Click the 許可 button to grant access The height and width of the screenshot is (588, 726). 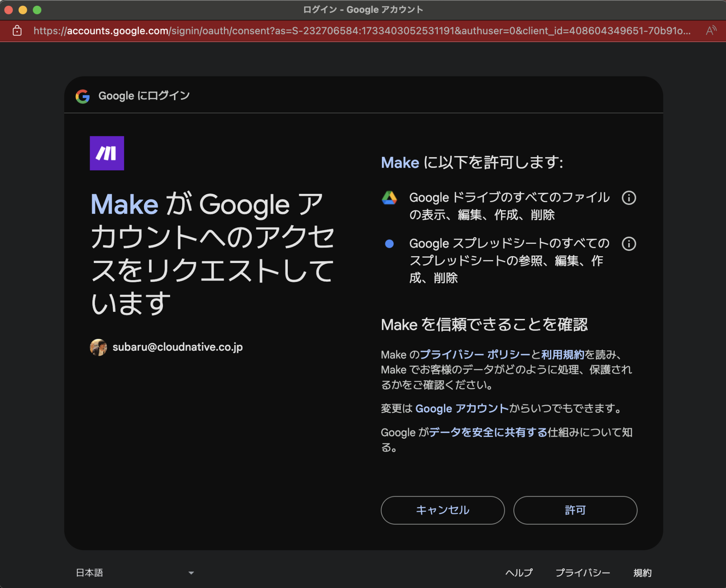(575, 510)
